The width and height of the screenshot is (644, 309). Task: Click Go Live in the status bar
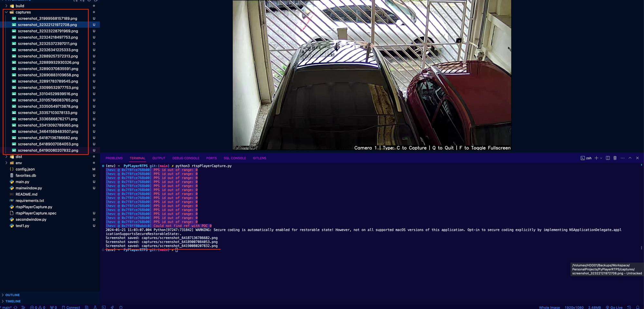click(614, 307)
